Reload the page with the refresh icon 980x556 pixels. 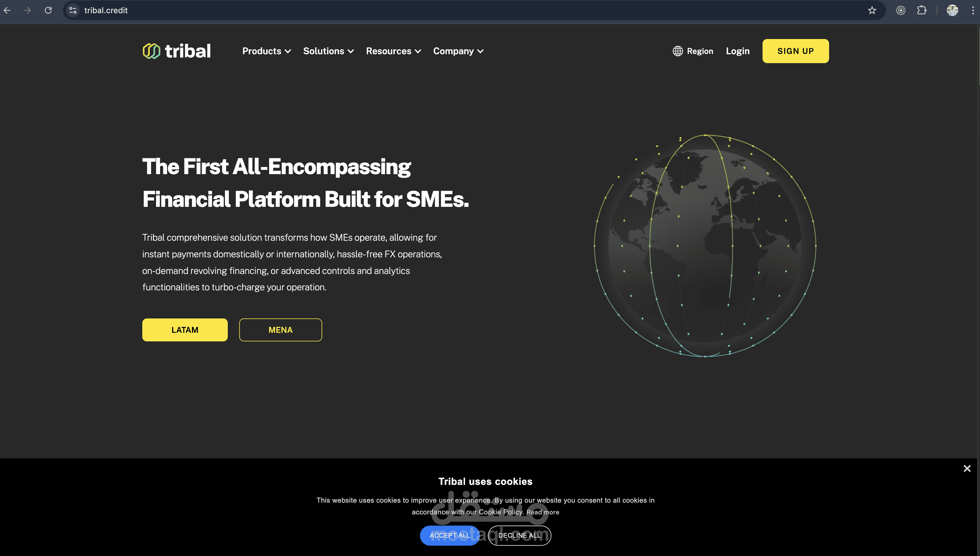click(x=48, y=10)
